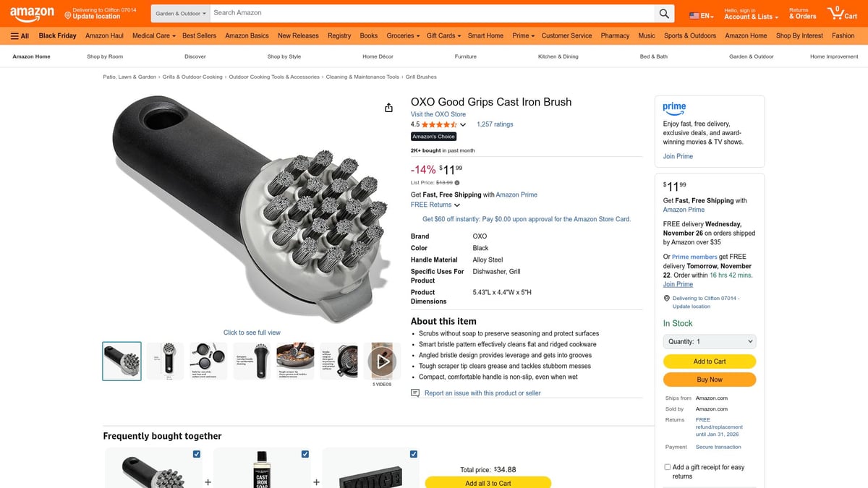Uncheck the cast iron oil bottle item

pos(305,454)
